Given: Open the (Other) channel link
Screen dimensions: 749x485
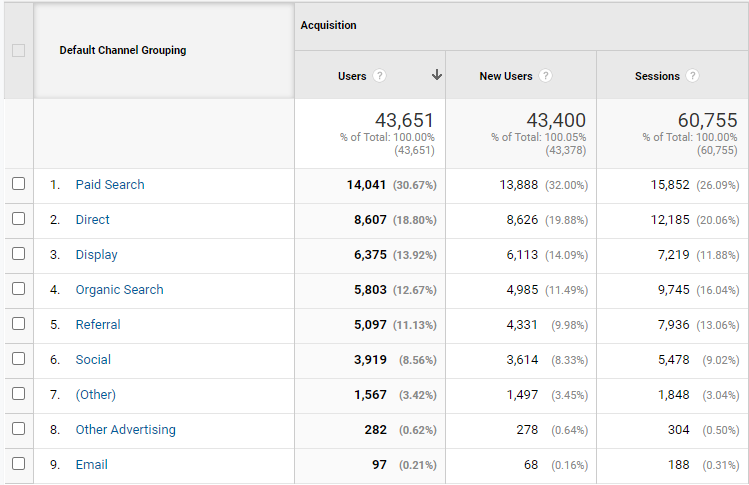Looking at the screenshot, I should [96, 395].
